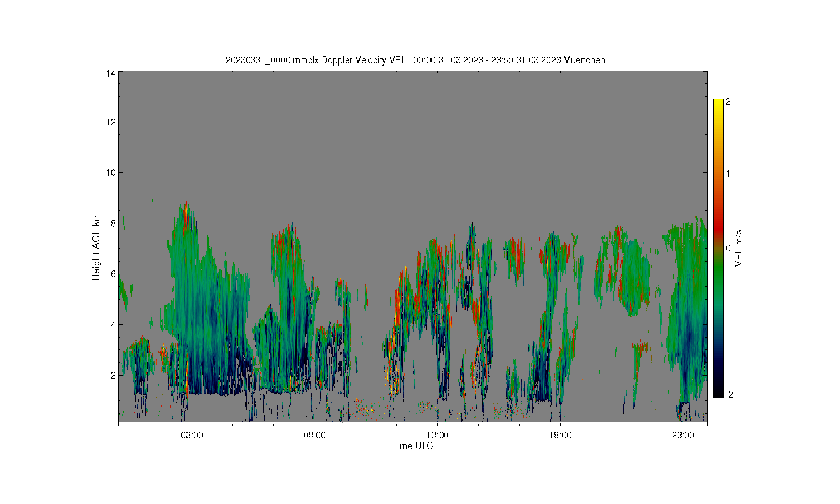Click the height axis label '8'
This screenshot has height=504, width=840.
[x=113, y=223]
